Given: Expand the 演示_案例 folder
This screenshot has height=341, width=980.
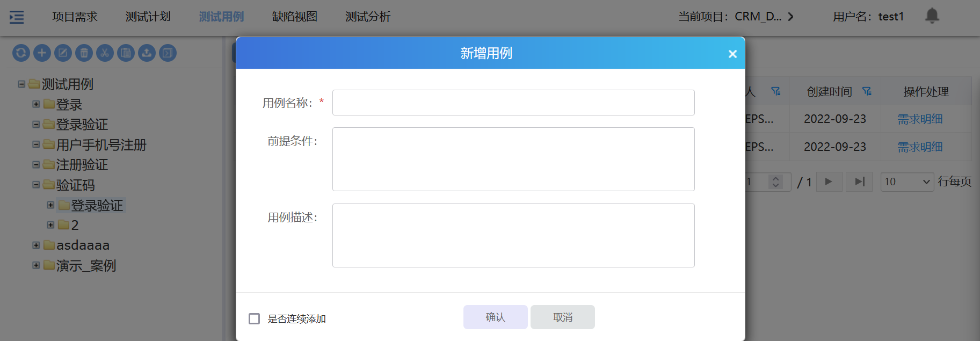Looking at the screenshot, I should (36, 265).
